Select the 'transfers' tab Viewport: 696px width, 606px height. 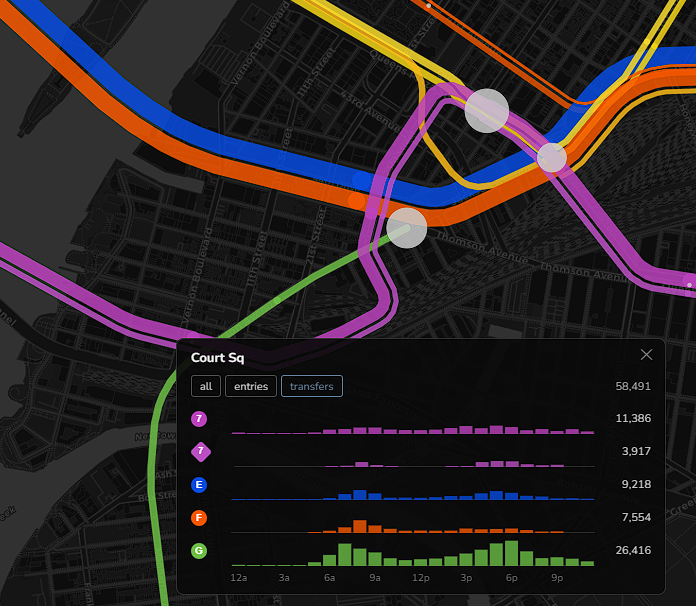[312, 386]
